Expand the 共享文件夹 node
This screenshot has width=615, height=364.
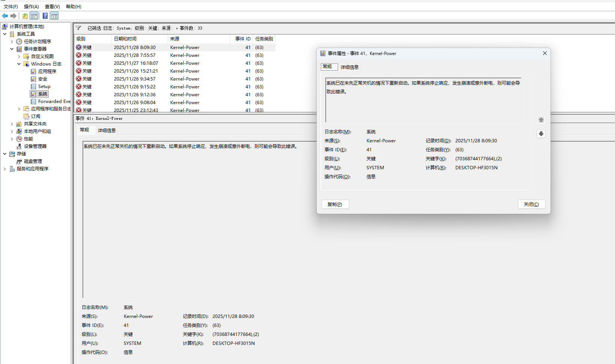pos(12,124)
